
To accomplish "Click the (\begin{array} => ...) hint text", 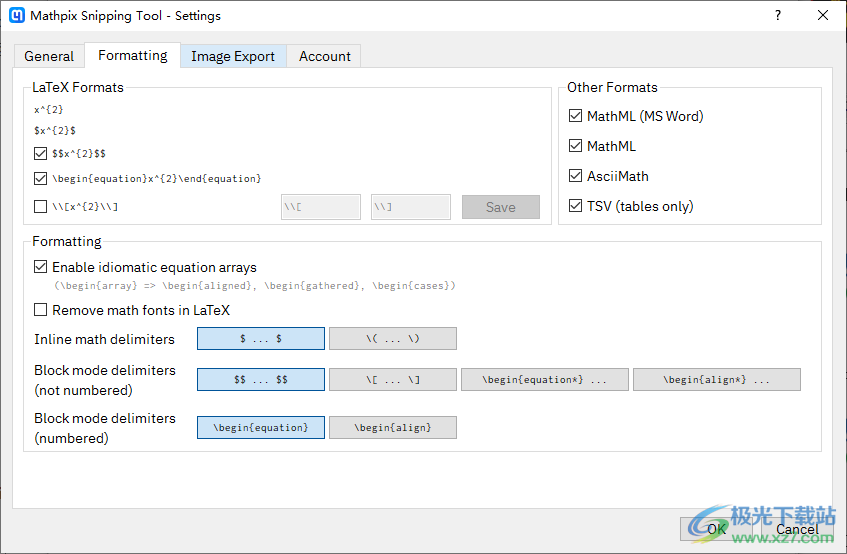I will point(255,286).
